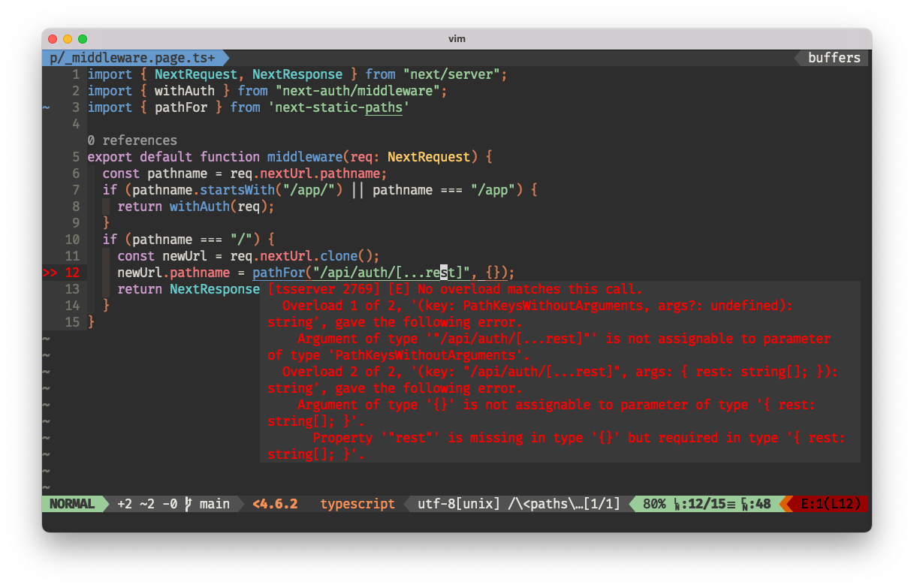Click the +2 ~2 -0 git changes indicator

pyautogui.click(x=147, y=504)
